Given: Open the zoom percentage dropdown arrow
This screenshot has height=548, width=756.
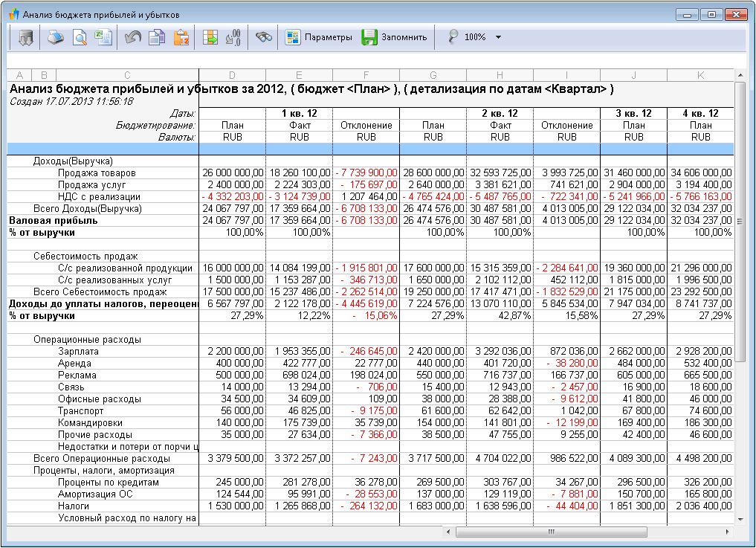Looking at the screenshot, I should pyautogui.click(x=498, y=37).
